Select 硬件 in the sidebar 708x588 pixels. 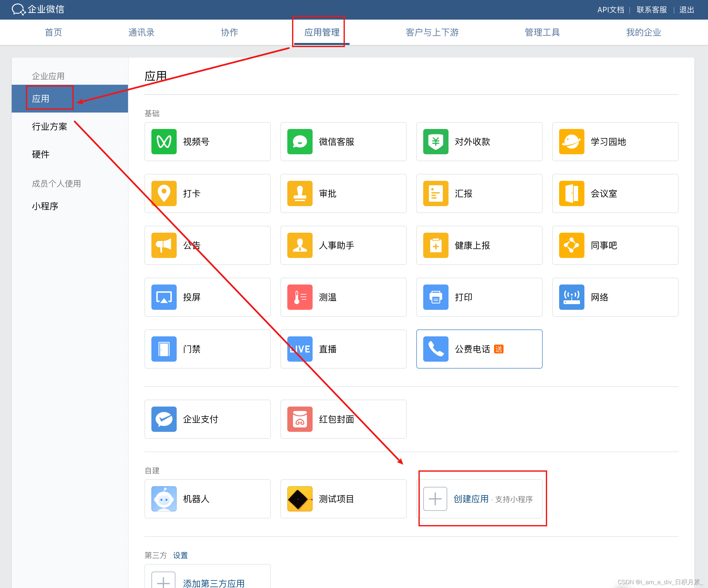(40, 154)
